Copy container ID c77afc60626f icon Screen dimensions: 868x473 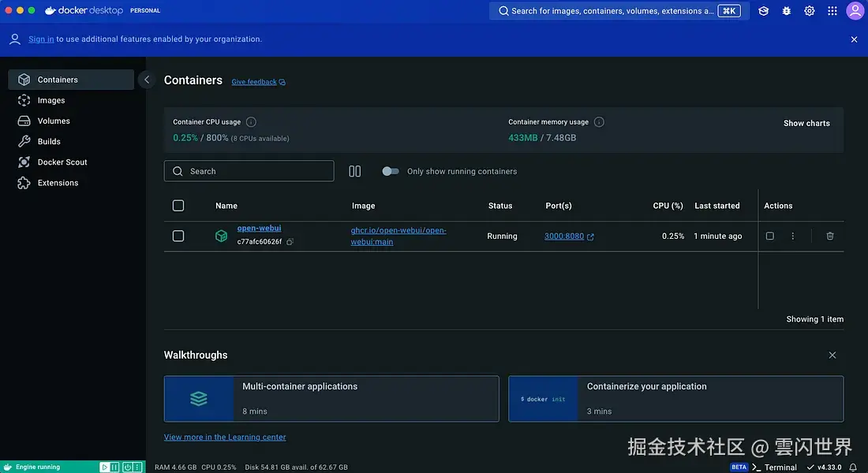[x=290, y=242]
